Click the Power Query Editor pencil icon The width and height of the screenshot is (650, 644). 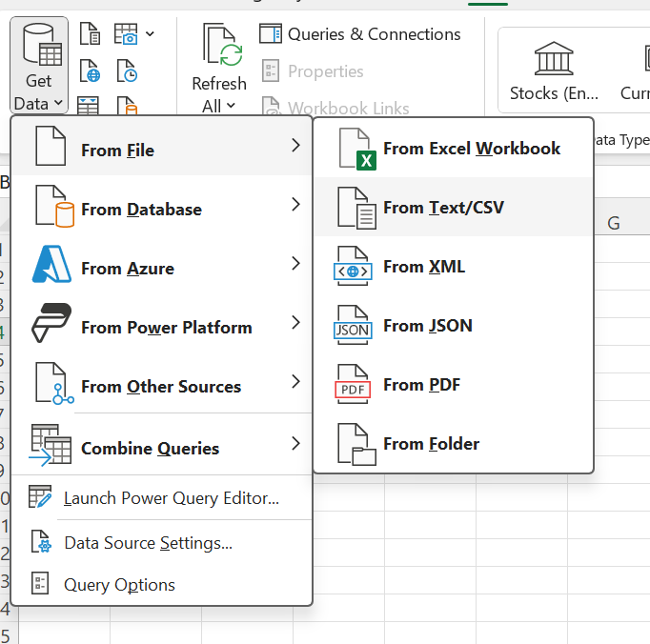click(40, 497)
